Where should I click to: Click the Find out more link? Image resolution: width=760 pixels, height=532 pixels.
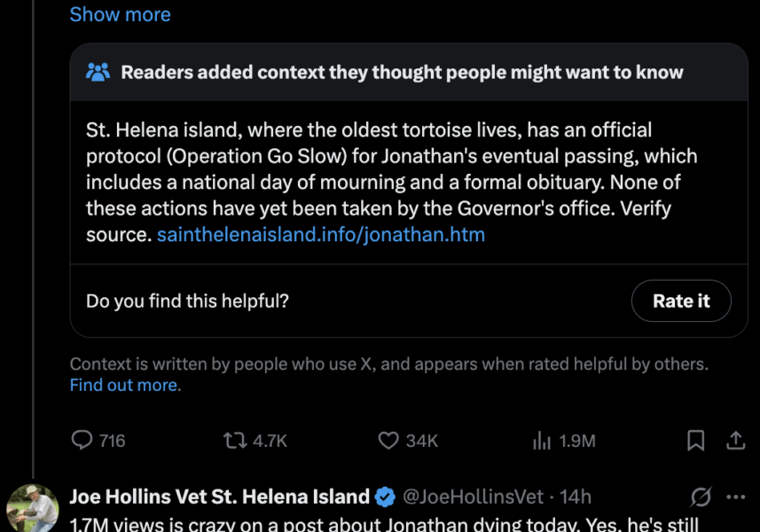[124, 386]
